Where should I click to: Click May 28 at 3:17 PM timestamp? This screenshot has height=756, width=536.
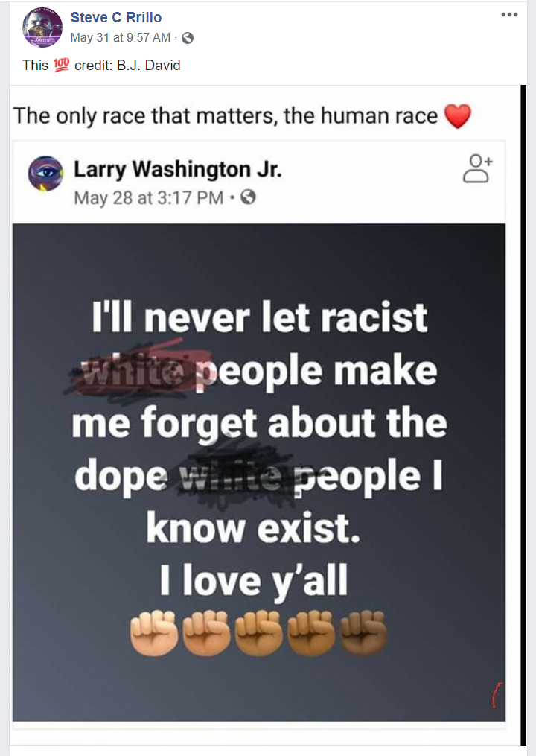[148, 197]
